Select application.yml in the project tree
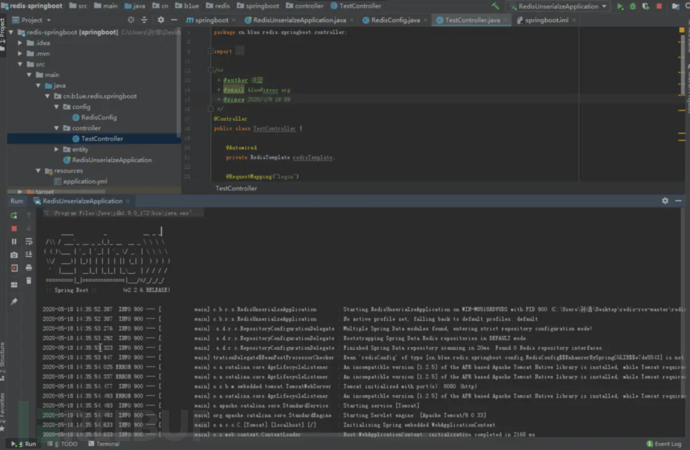 coord(84,181)
